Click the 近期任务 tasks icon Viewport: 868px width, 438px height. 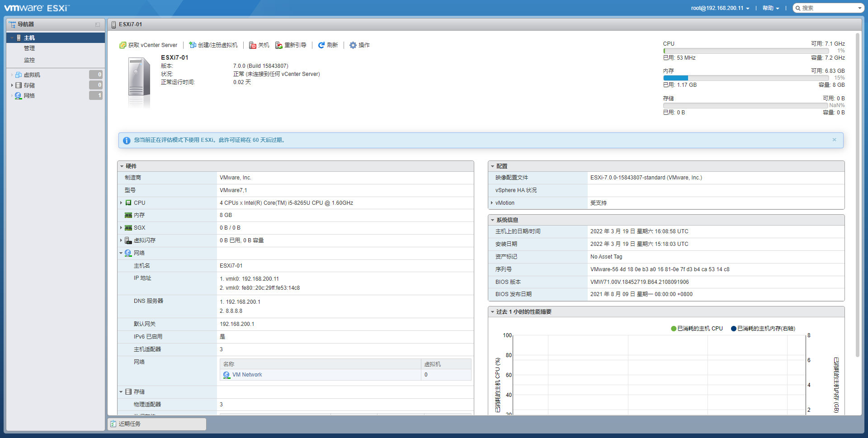[113, 424]
